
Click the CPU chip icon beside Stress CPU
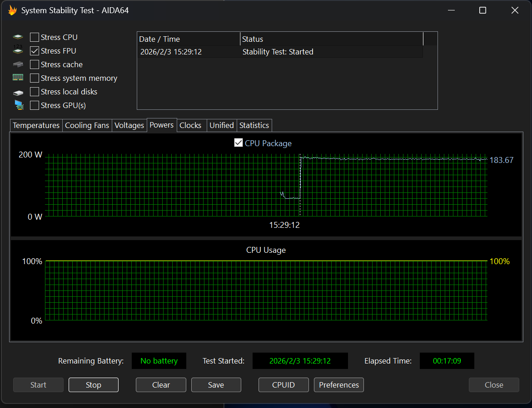18,37
